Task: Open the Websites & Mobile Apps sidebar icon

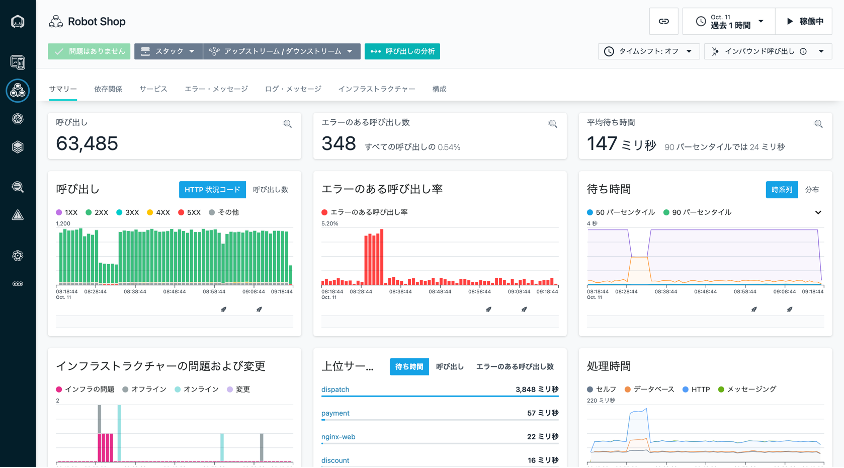Action: pos(18,62)
